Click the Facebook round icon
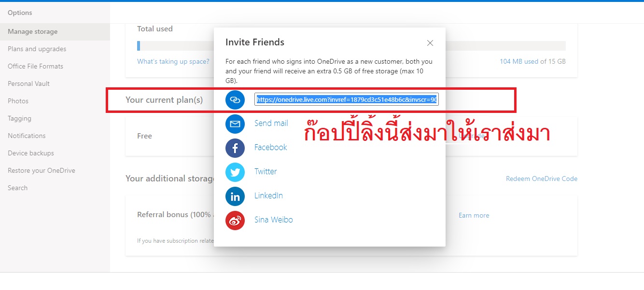 [x=235, y=148]
